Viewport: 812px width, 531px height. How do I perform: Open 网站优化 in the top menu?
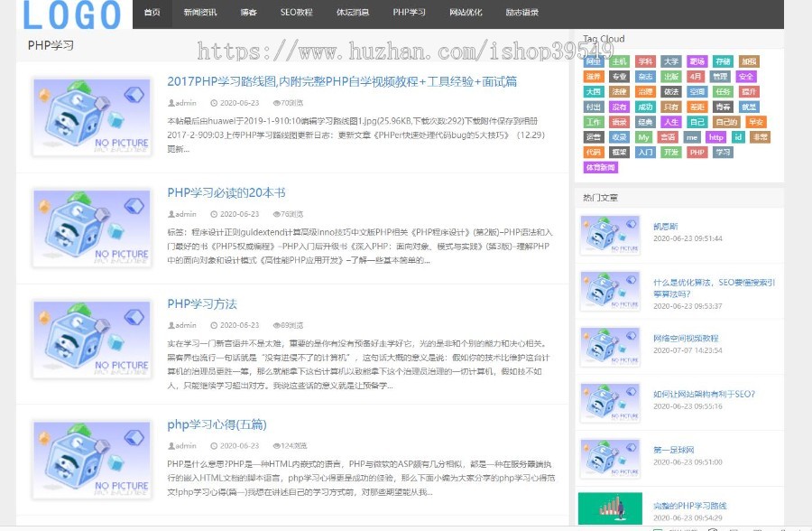(466, 12)
